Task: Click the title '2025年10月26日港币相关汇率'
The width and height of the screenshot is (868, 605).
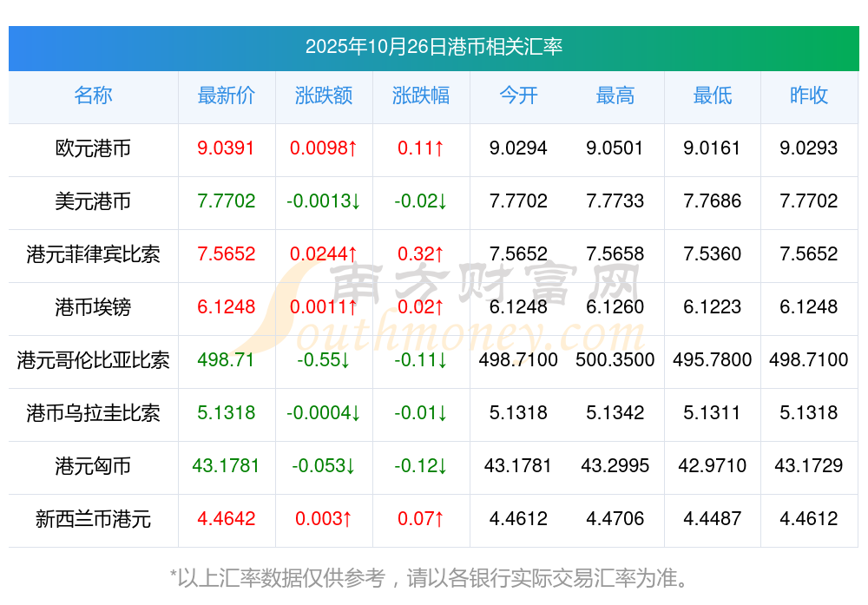Action: (433, 47)
